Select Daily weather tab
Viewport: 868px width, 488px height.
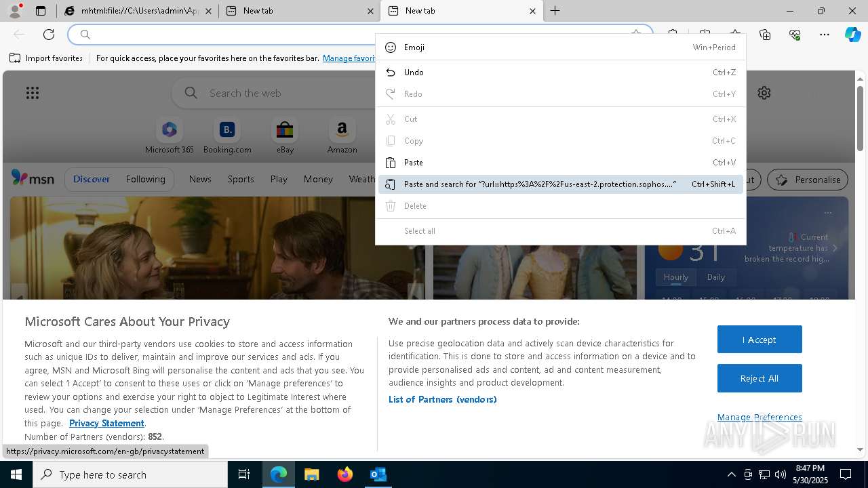point(715,277)
